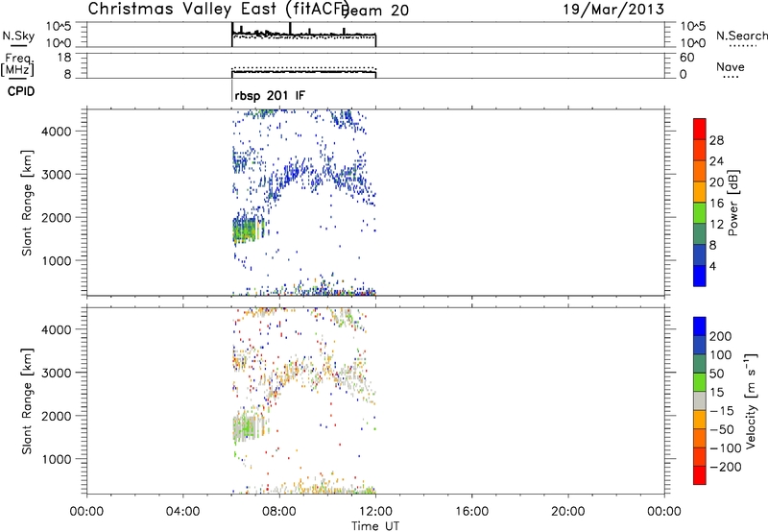Click the '04:00' time axis tick label
This screenshot has width=768, height=532.
coord(183,512)
